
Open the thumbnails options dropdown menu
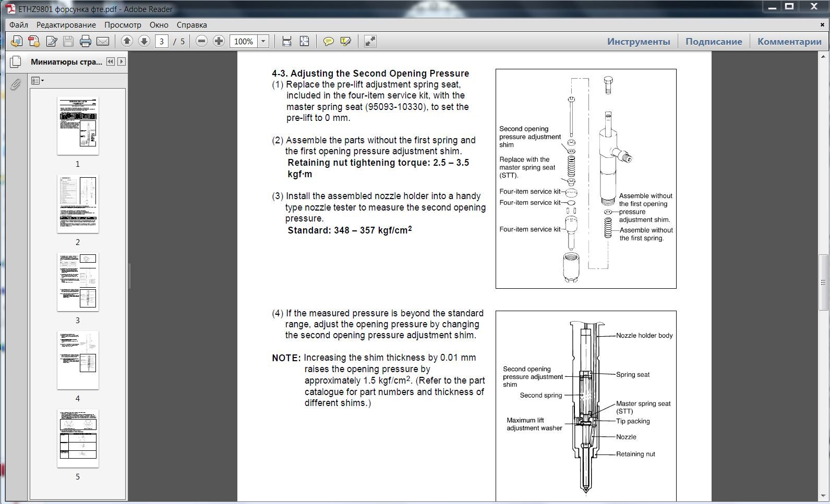point(37,81)
